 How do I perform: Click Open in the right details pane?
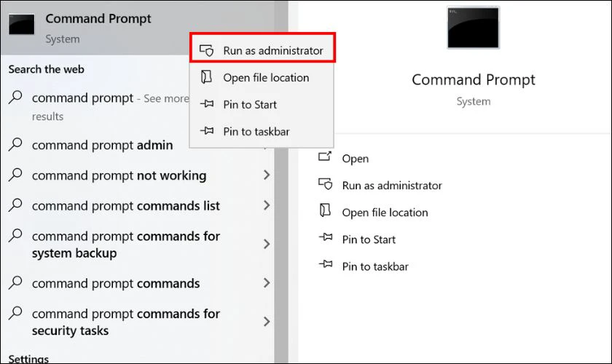(x=356, y=159)
